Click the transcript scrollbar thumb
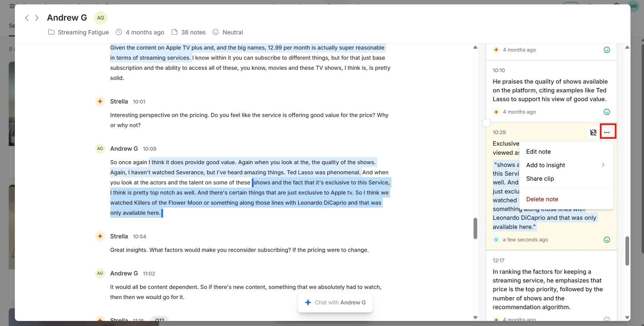 coord(475,228)
